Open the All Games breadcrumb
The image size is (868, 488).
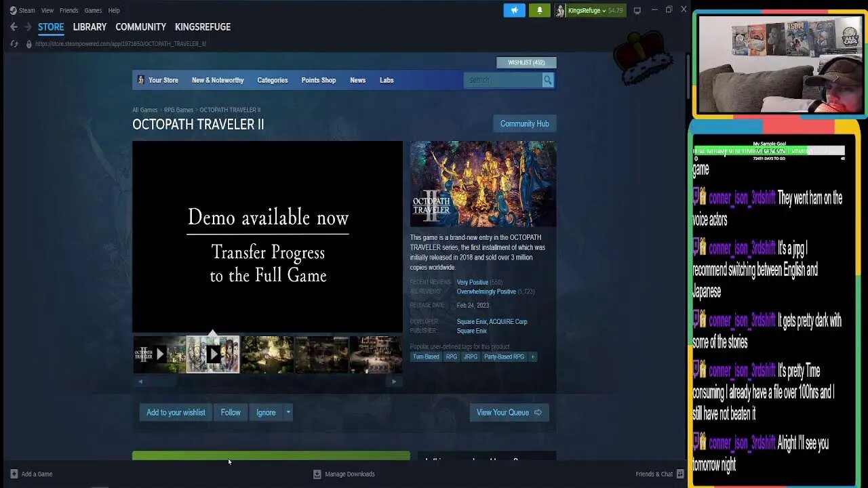[x=144, y=110]
